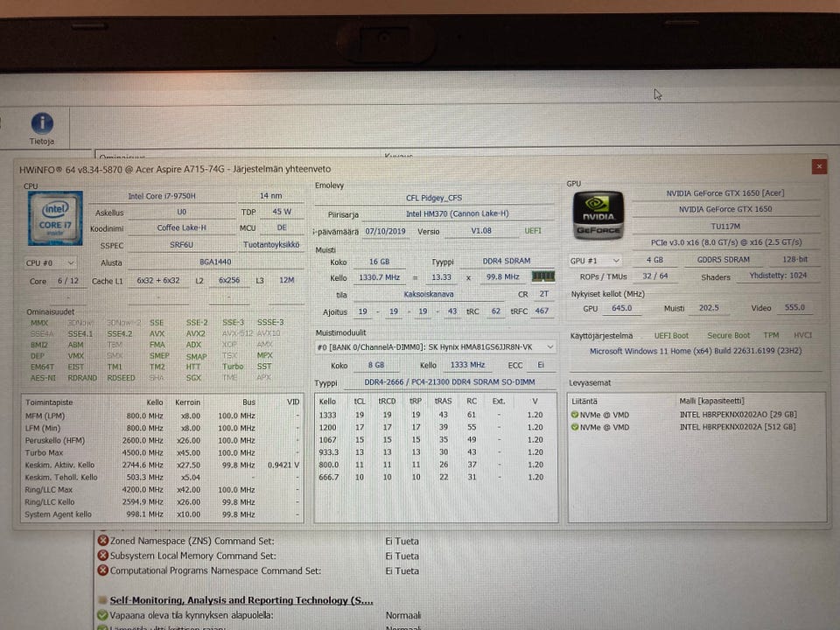Screen dimensions: 840x630
Task: Click BIOS version V1.08
Action: pos(481,231)
